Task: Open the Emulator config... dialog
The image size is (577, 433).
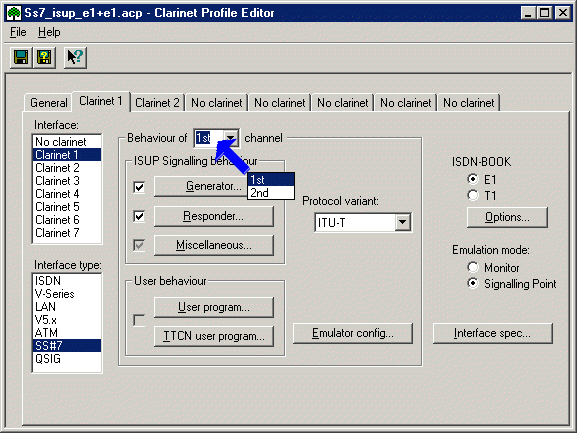Action: pyautogui.click(x=353, y=333)
